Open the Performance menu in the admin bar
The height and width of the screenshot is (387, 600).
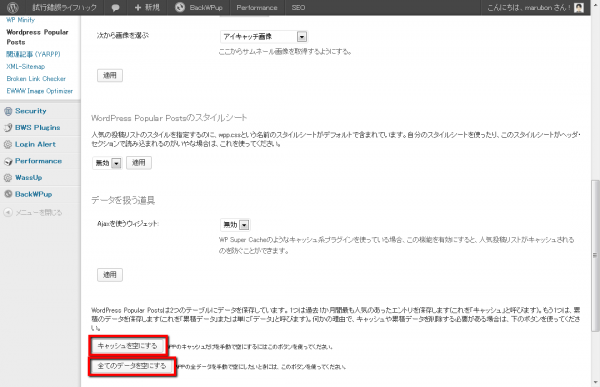tap(257, 8)
